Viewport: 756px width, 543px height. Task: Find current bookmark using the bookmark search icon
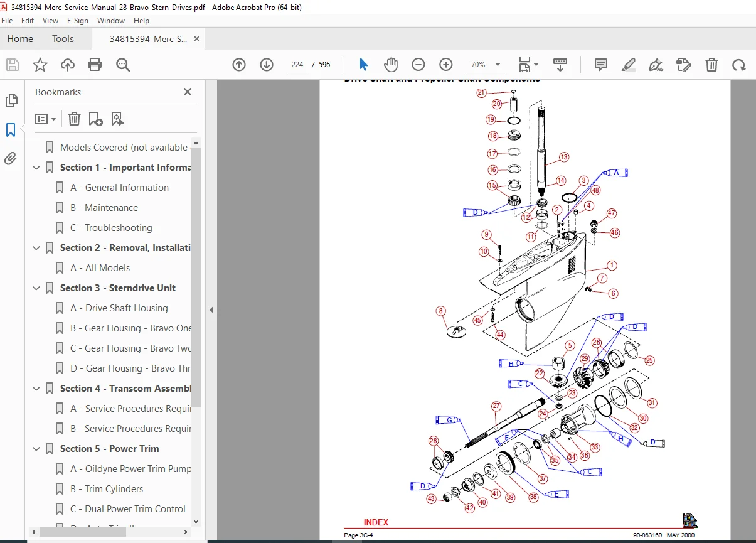point(117,119)
